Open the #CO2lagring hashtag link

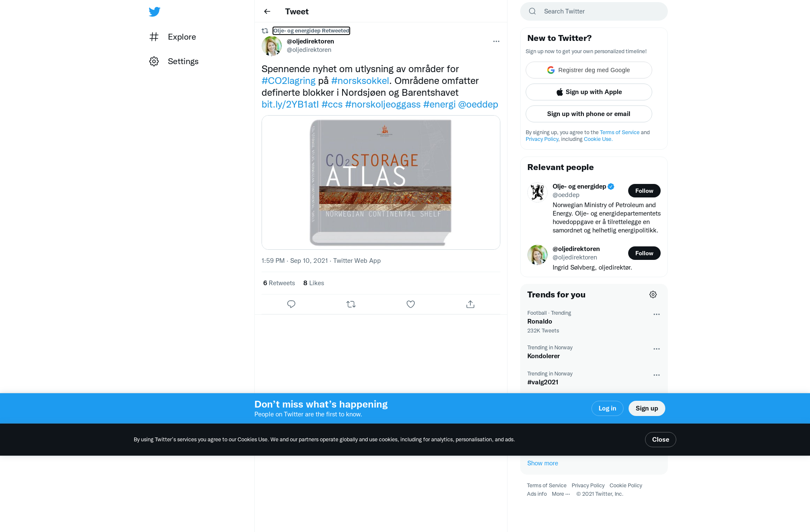289,81
